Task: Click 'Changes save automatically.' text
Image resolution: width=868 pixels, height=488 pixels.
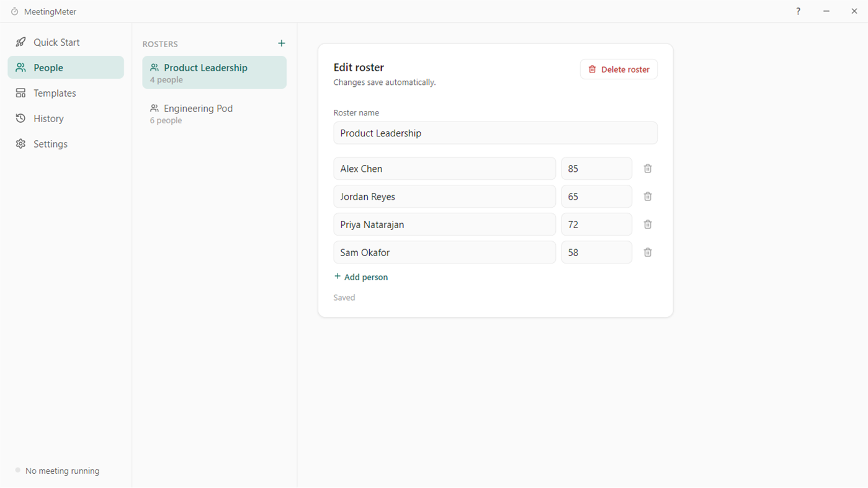Action: 385,82
